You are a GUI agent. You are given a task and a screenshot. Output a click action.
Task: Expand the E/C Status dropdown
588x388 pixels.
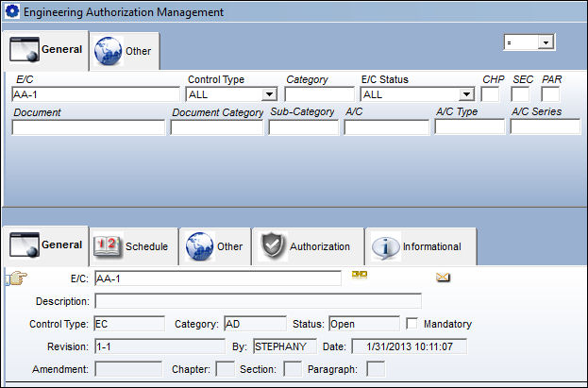[466, 94]
